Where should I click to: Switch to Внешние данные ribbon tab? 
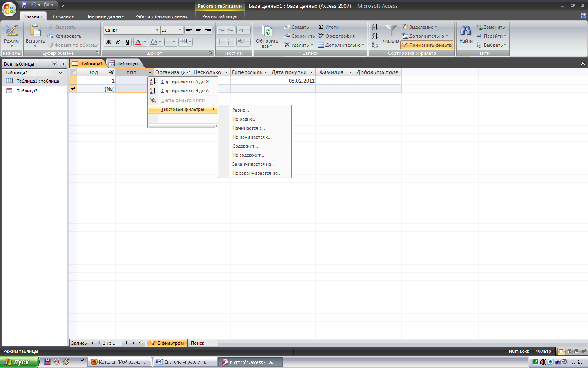click(105, 16)
